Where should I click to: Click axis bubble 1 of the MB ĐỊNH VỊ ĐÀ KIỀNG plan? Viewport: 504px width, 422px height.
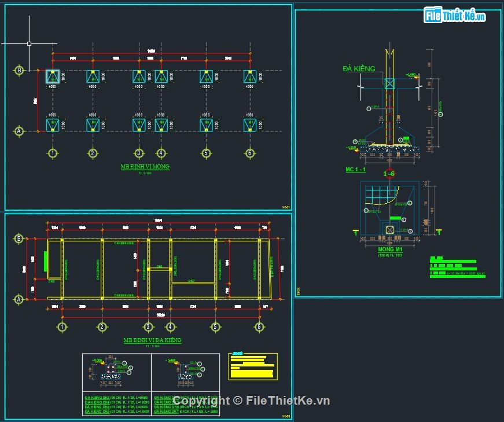(62, 327)
